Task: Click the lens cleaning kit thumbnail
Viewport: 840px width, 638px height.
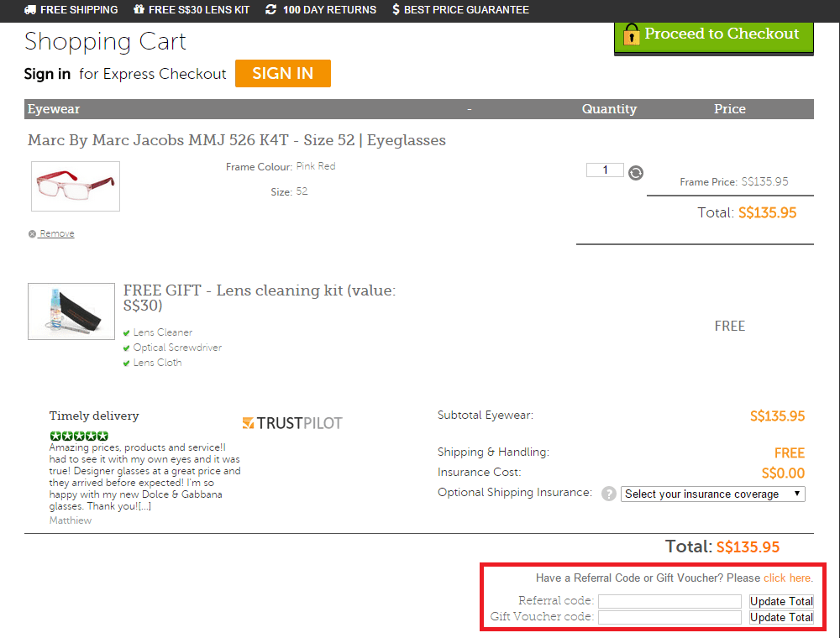Action: coord(71,311)
